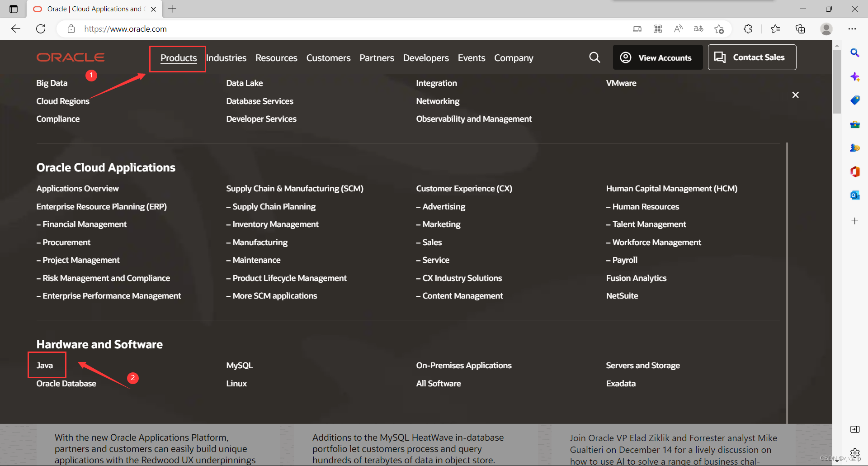Screen dimensions: 868x466
Task: Open the Java link
Action: pyautogui.click(x=45, y=365)
